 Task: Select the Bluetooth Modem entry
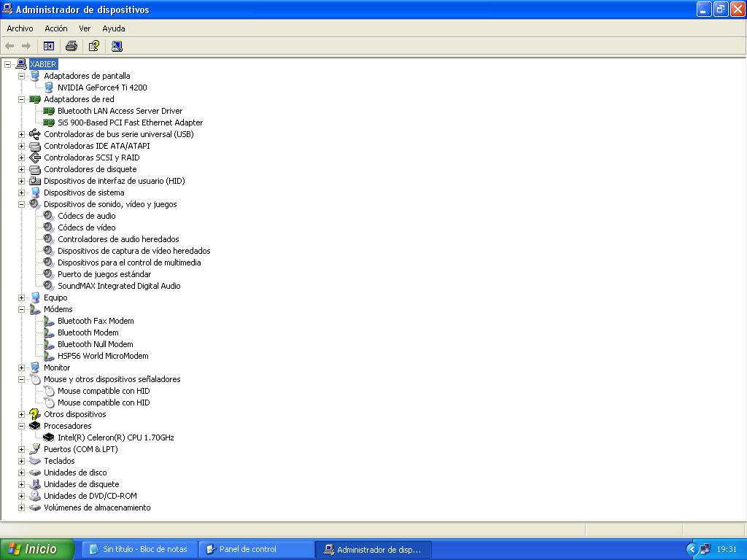point(88,332)
